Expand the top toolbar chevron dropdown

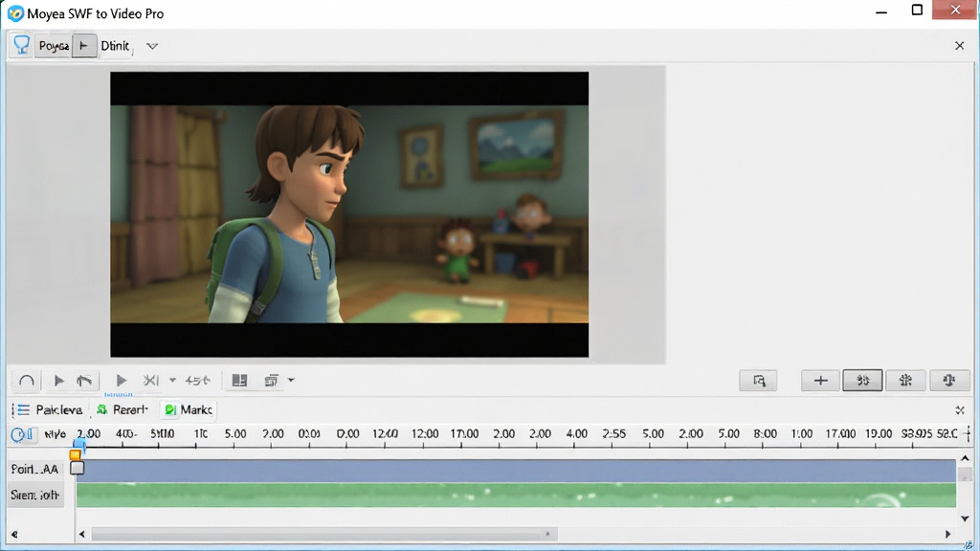(x=152, y=46)
